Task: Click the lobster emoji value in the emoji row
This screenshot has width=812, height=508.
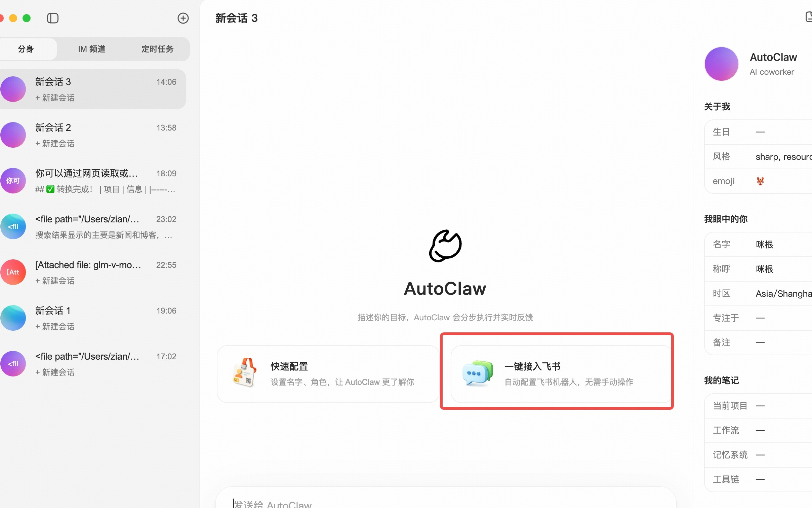Action: click(x=761, y=181)
